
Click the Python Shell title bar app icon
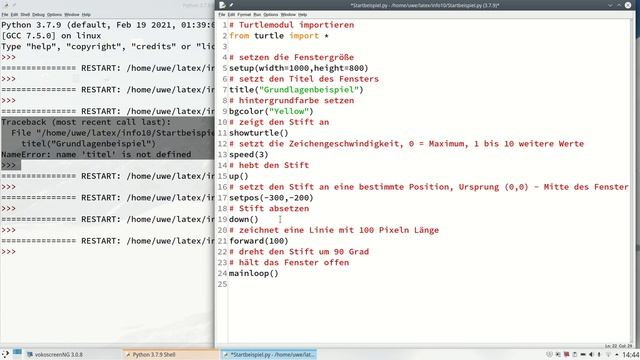click(6, 5)
